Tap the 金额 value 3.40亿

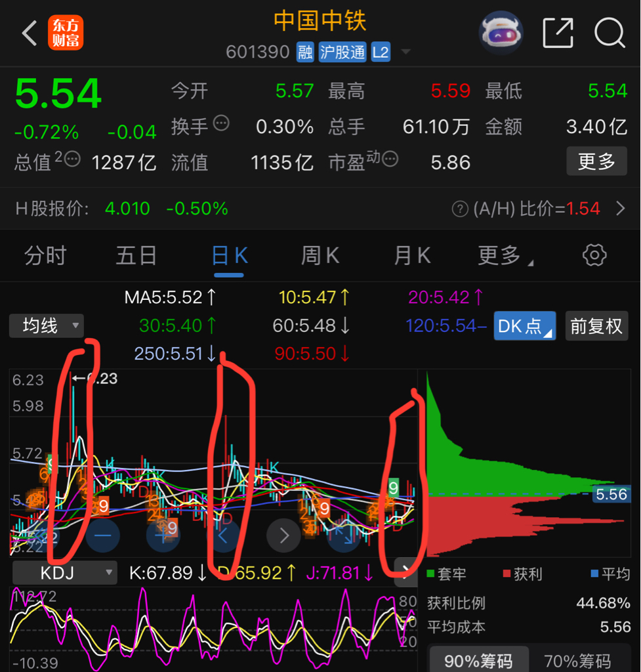597,127
